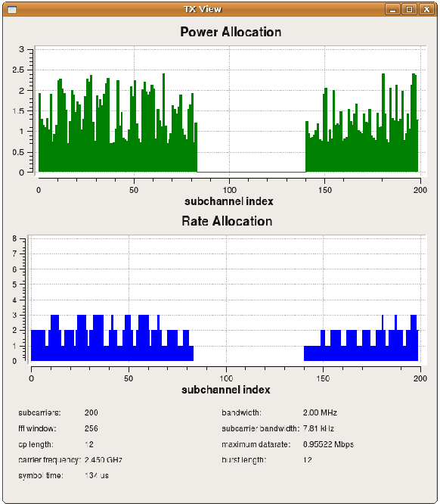Viewport: 440px width, 504px height.
Task: Select the carrier frequency value 2.450 GHz
Action: [x=104, y=460]
